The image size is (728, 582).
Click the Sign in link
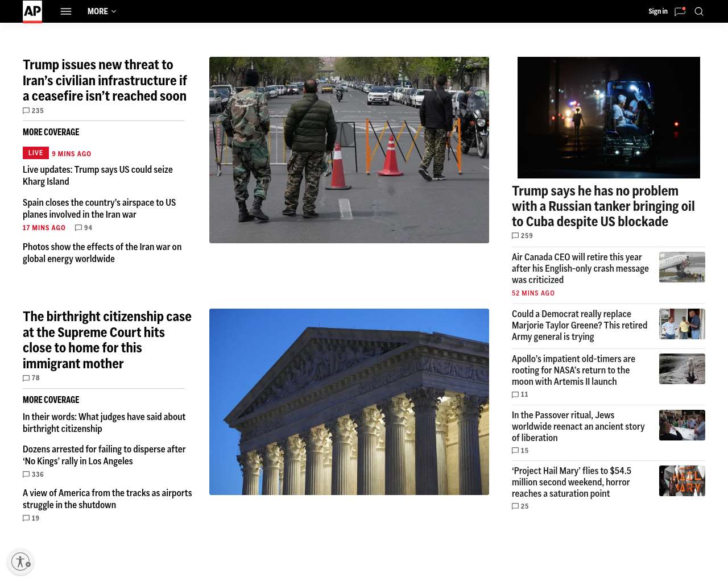[657, 11]
